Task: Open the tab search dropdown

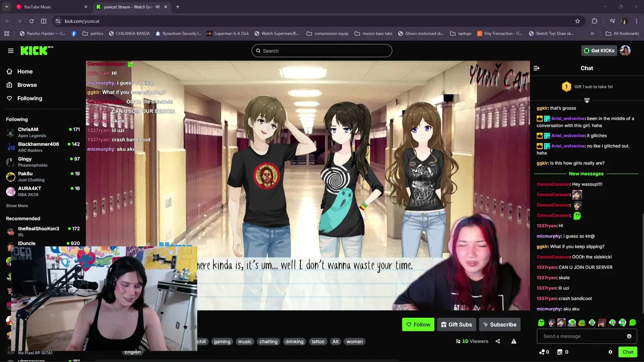Action: pos(7,7)
